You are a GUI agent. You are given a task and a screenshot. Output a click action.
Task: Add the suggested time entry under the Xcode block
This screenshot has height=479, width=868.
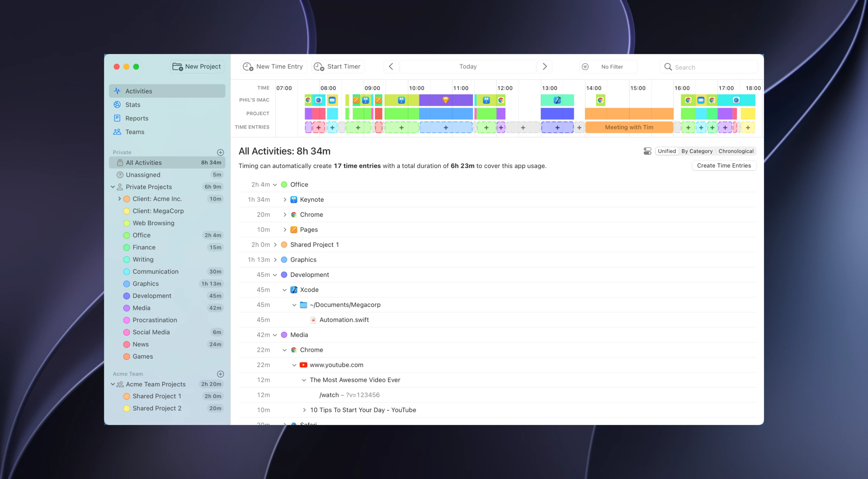pyautogui.click(x=557, y=127)
